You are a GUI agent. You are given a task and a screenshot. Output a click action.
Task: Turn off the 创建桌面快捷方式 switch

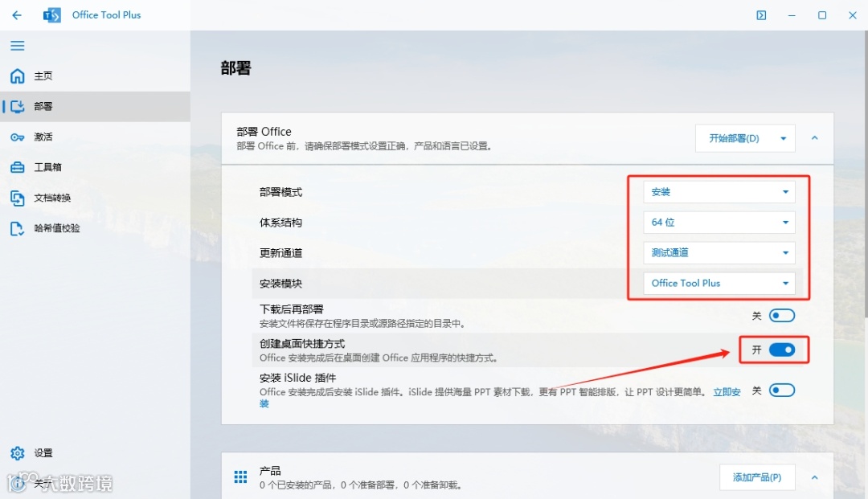782,350
